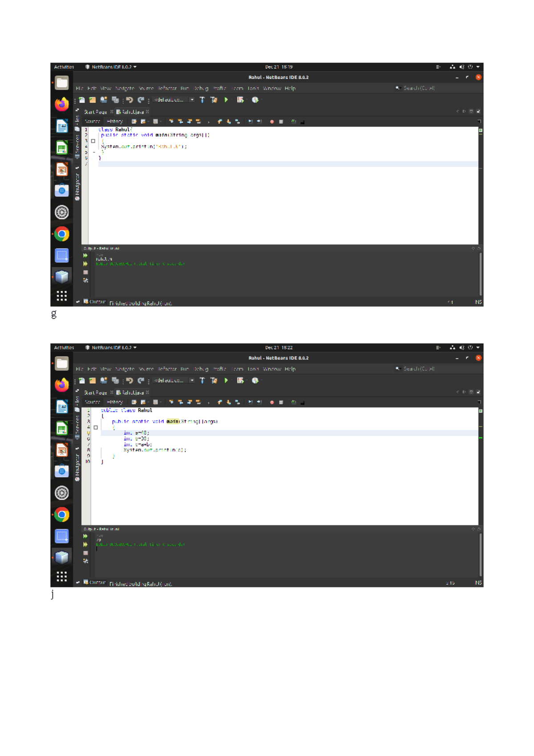Switch to Start Page tab in lower window

[95, 393]
